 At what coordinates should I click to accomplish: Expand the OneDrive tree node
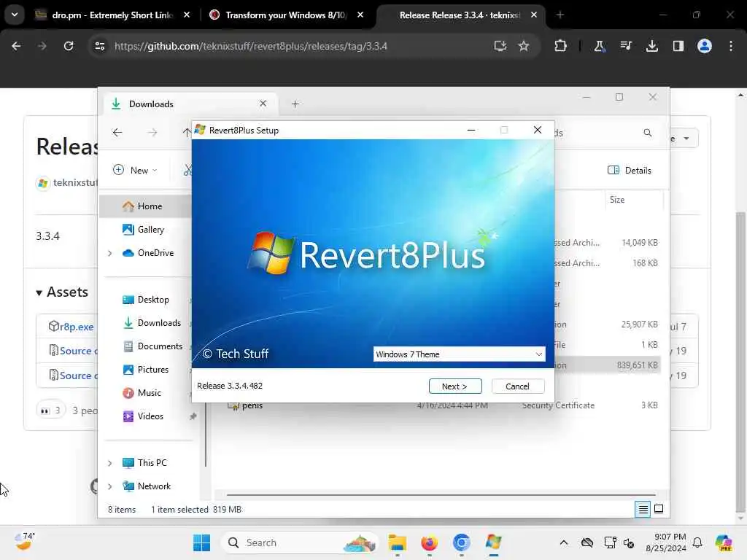110,253
